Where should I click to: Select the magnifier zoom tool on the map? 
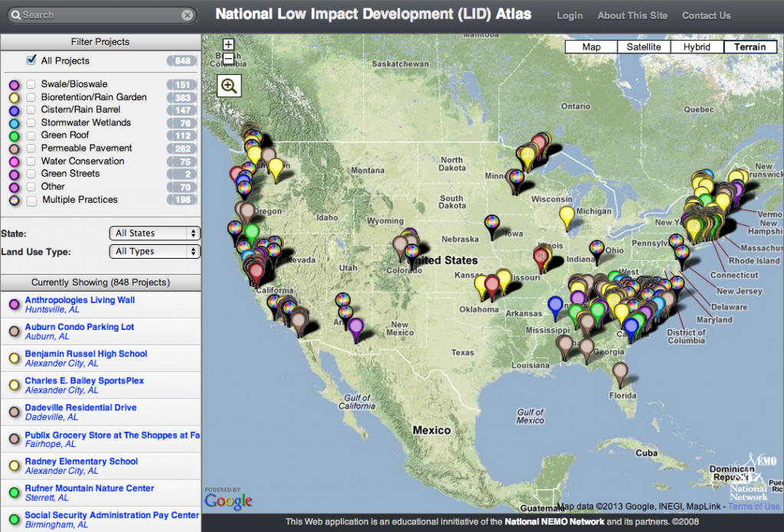(228, 86)
